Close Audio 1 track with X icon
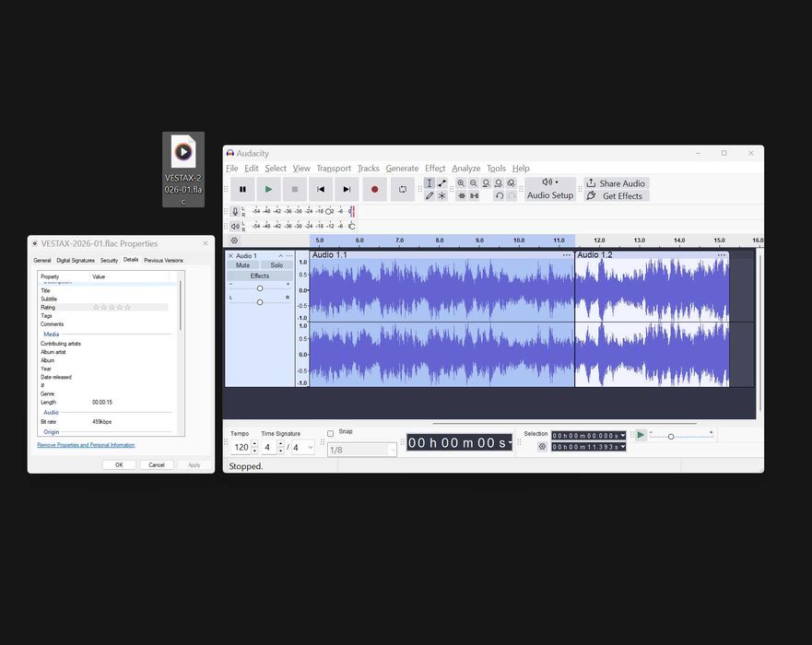The image size is (812, 645). [231, 256]
